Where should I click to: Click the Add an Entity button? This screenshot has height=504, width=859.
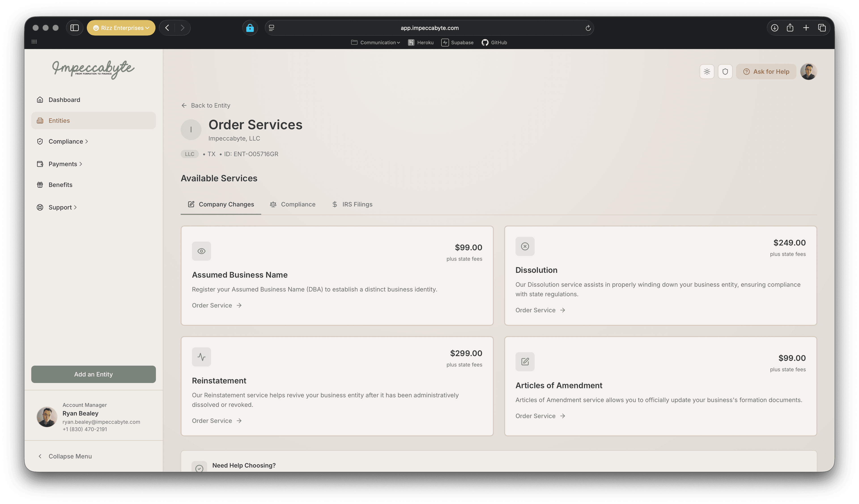click(94, 374)
